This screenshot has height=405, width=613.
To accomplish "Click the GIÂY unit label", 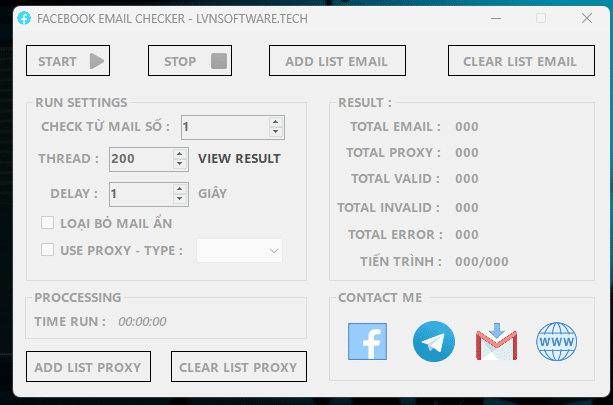I will click(x=212, y=193).
